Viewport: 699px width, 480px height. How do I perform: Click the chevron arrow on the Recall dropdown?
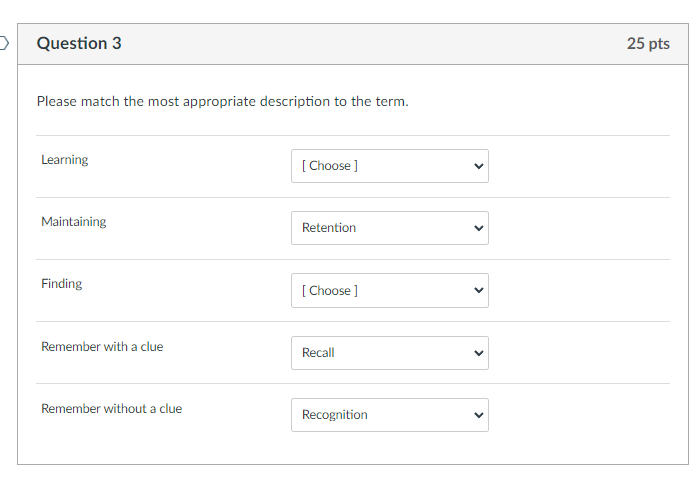479,353
